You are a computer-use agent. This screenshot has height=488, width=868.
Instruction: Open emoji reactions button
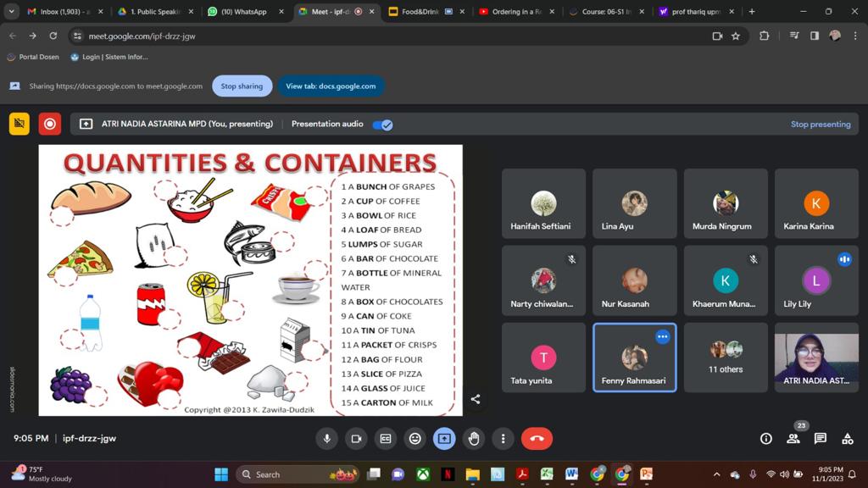pyautogui.click(x=415, y=439)
